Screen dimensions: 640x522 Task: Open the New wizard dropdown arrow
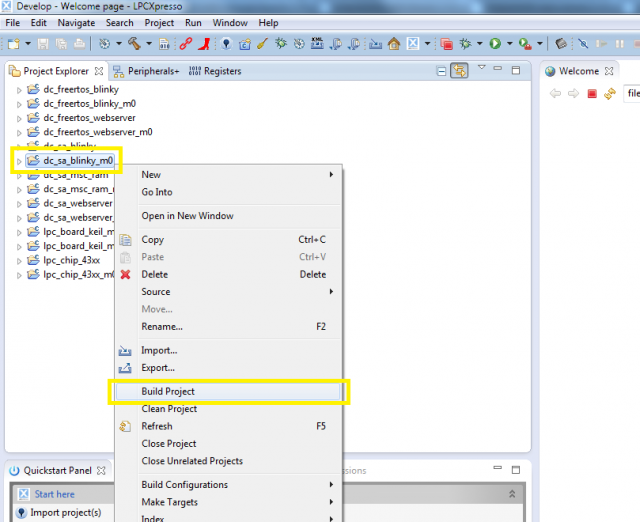click(x=28, y=43)
